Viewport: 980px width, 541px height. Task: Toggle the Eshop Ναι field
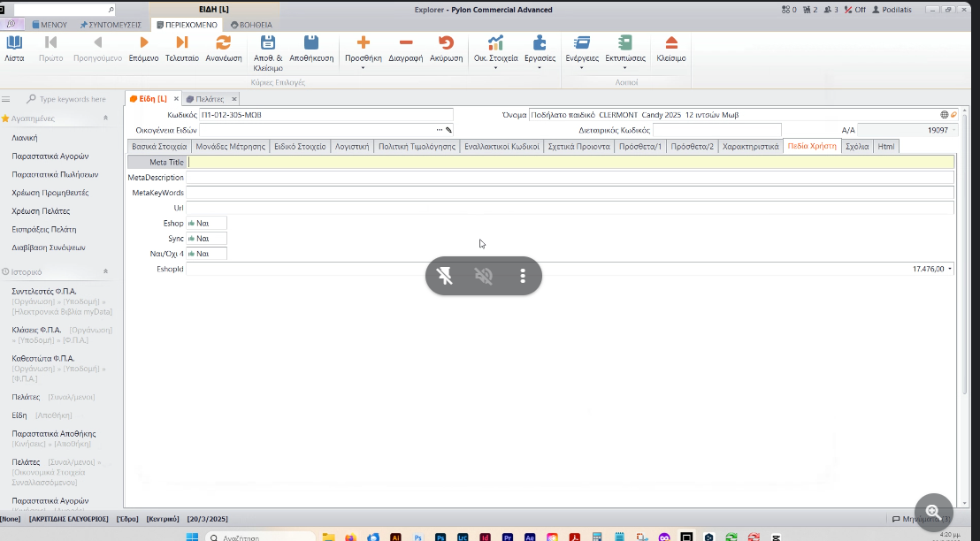pyautogui.click(x=206, y=223)
